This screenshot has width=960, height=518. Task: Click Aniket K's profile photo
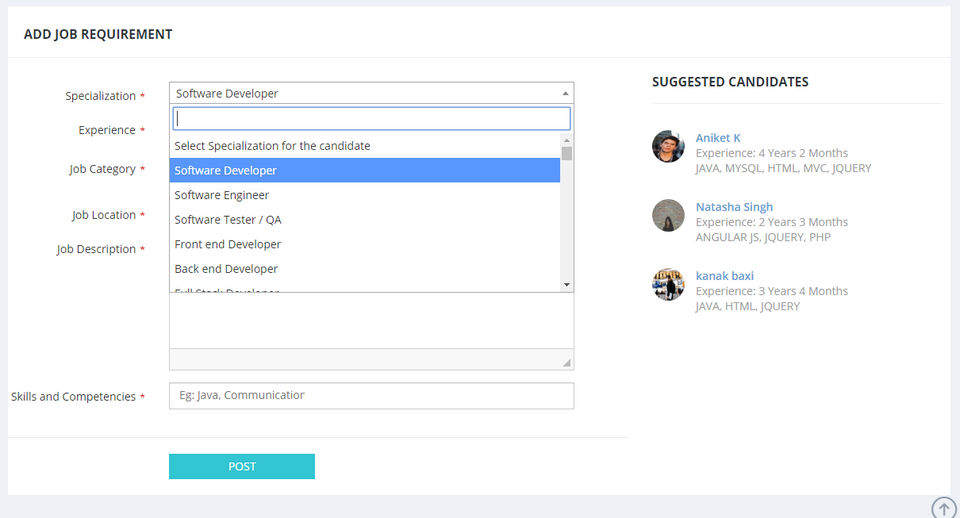[x=668, y=146]
